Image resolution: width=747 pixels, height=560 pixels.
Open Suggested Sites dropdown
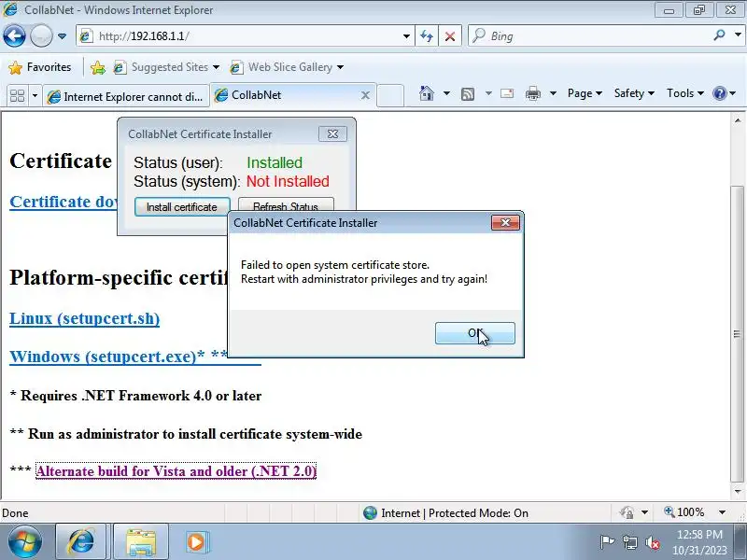(x=166, y=67)
